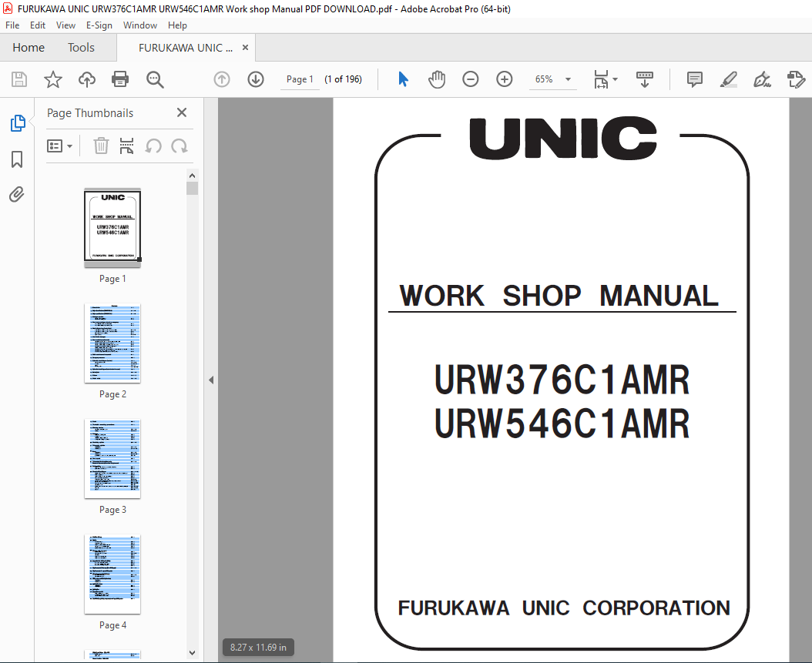812x663 pixels.
Task: Select the FURUKAWA UNIC document tab
Action: tap(186, 48)
